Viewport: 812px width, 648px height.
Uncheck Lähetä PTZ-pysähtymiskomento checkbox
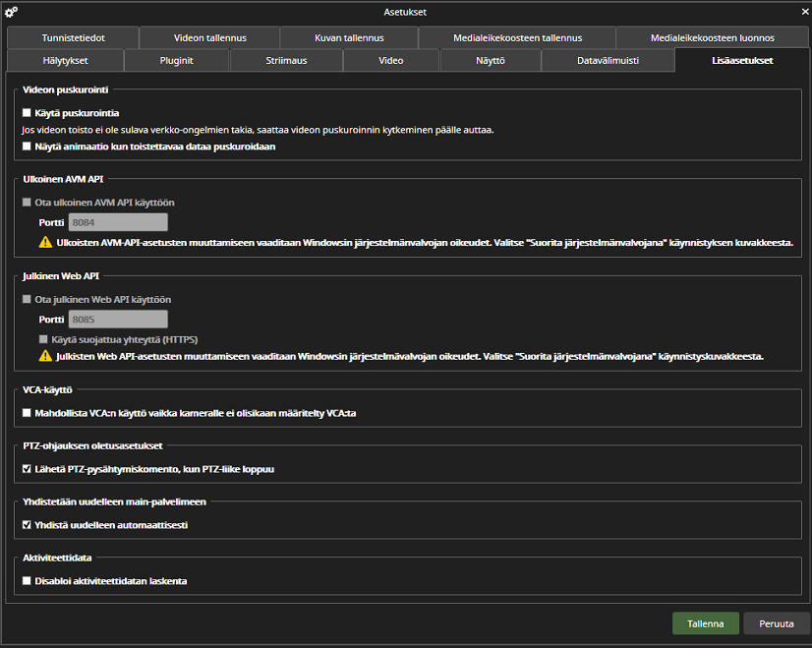point(27,469)
